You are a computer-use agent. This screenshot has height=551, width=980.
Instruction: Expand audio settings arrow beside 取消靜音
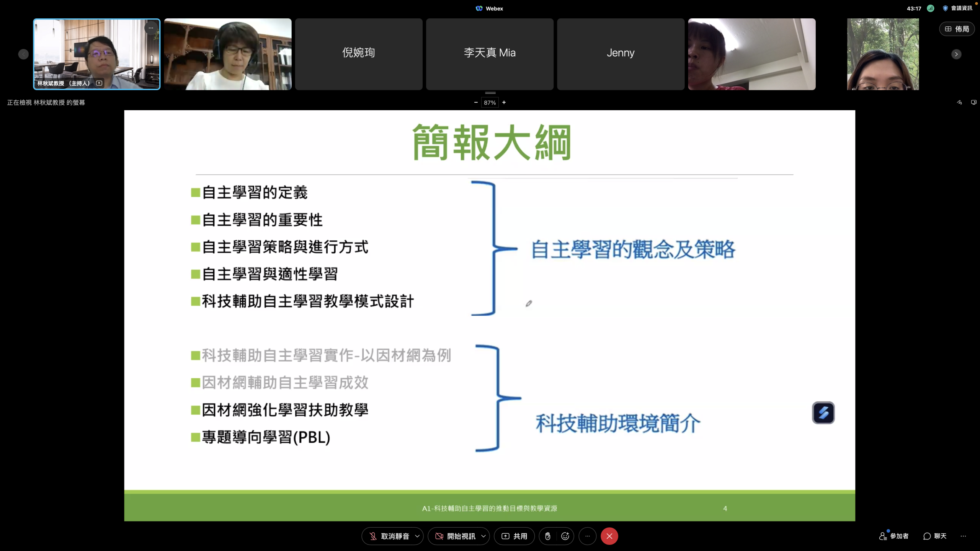[417, 536]
